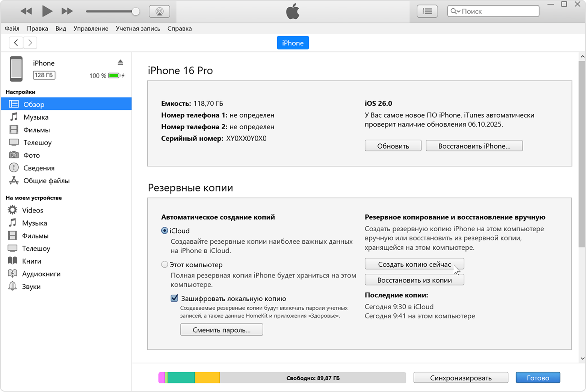The height and width of the screenshot is (392, 586).
Task: Select iCloud as automatic backup destination
Action: pyautogui.click(x=165, y=230)
